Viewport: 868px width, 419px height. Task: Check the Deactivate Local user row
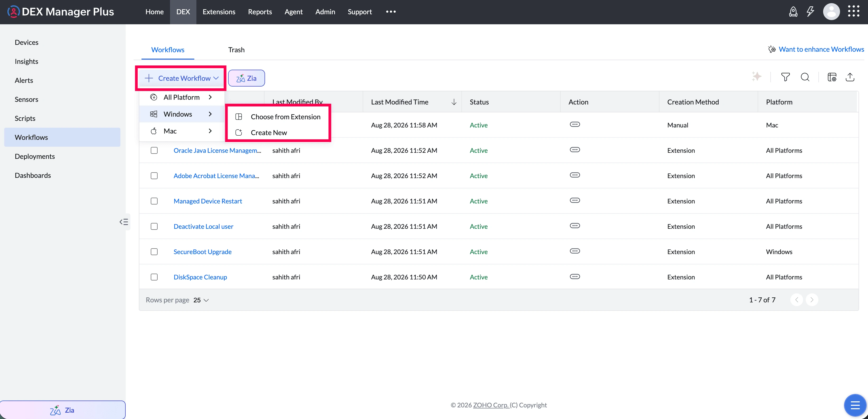click(x=154, y=226)
